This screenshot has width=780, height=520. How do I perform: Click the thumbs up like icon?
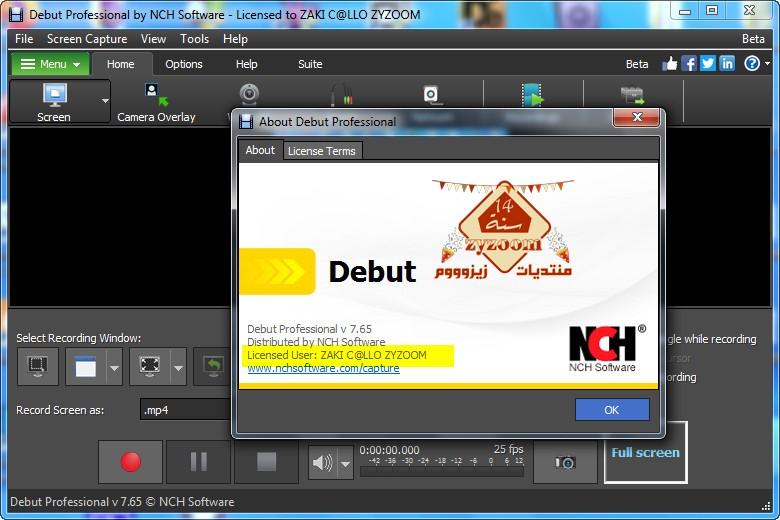pos(670,64)
